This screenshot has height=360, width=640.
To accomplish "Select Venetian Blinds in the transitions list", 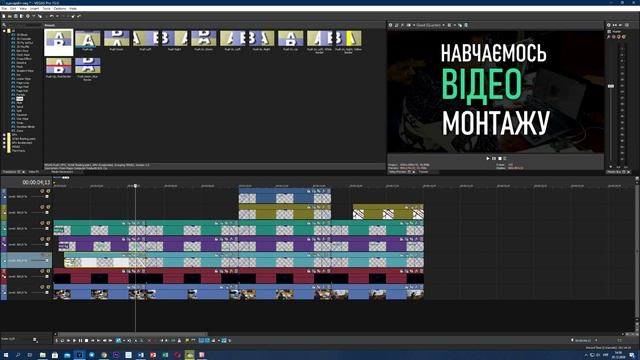I will [25, 127].
